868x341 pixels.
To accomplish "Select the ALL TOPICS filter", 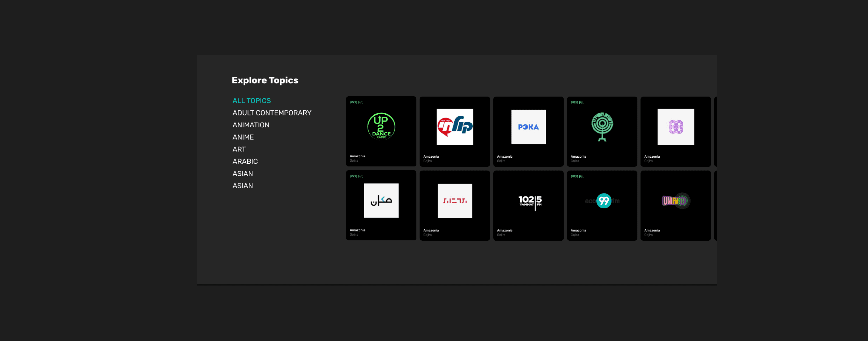I will (251, 101).
